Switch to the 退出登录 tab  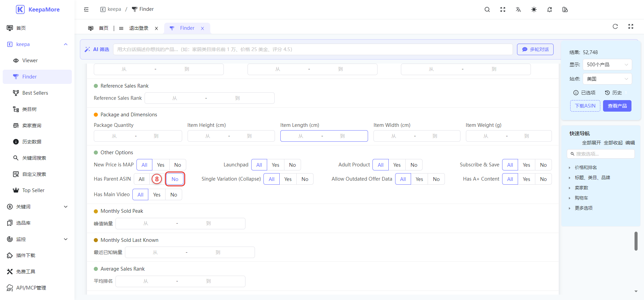click(x=139, y=28)
